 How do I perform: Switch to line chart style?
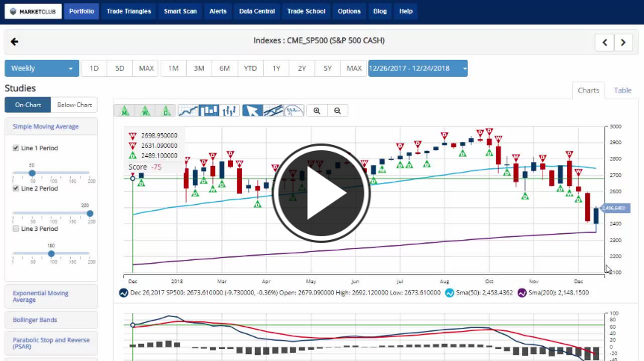(189, 111)
